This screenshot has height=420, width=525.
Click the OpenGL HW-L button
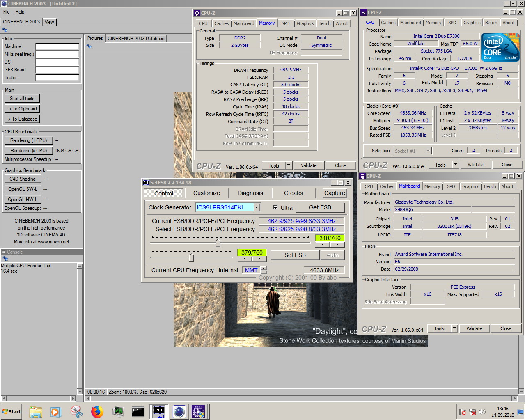coord(23,200)
